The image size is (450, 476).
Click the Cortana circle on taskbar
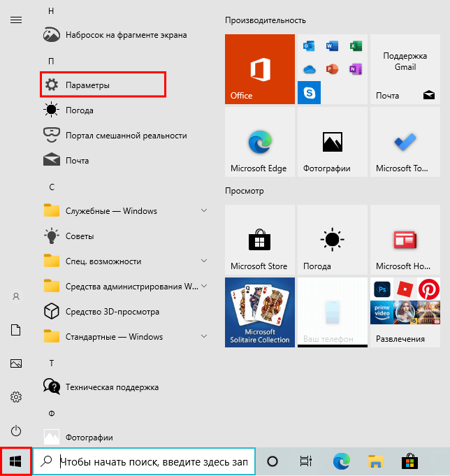pos(273,461)
